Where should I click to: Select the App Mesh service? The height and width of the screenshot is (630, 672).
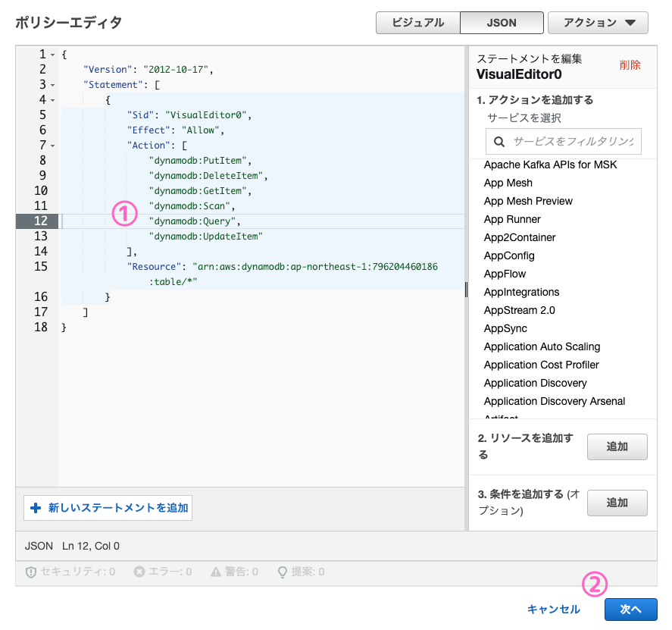[508, 183]
